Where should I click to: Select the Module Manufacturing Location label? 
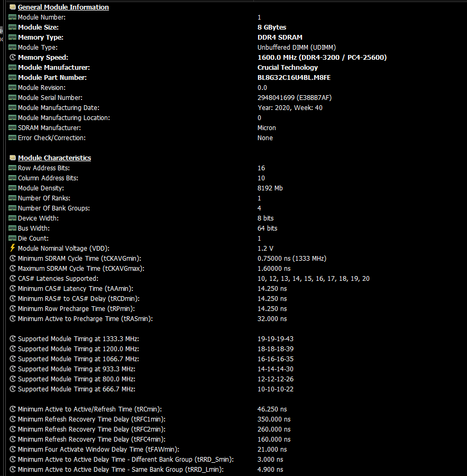pos(64,118)
